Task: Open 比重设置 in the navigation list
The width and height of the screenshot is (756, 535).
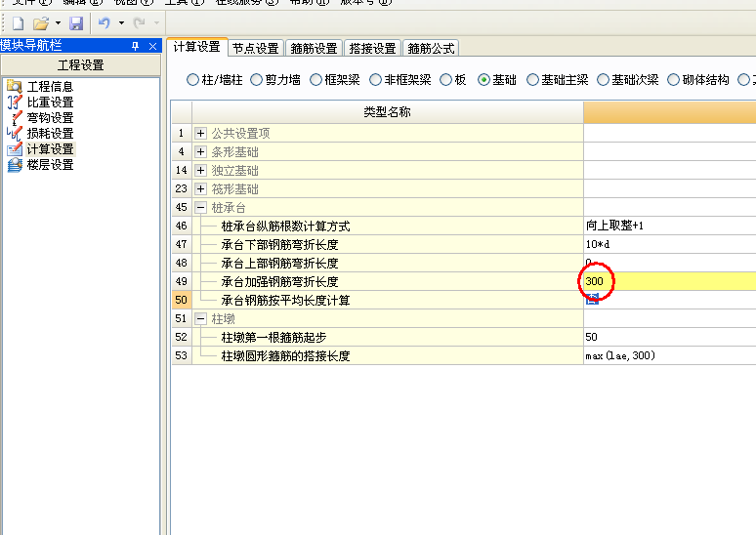Action: coord(50,103)
